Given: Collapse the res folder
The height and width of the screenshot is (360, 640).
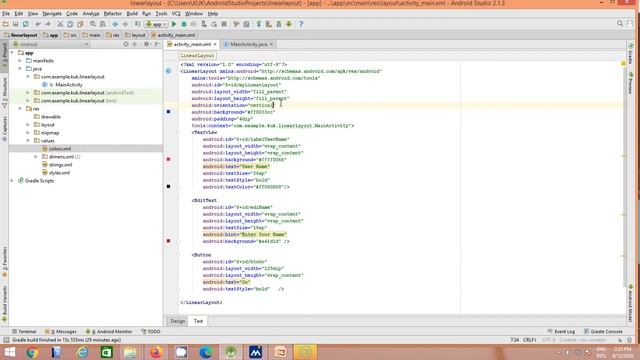Looking at the screenshot, I should tap(20, 109).
